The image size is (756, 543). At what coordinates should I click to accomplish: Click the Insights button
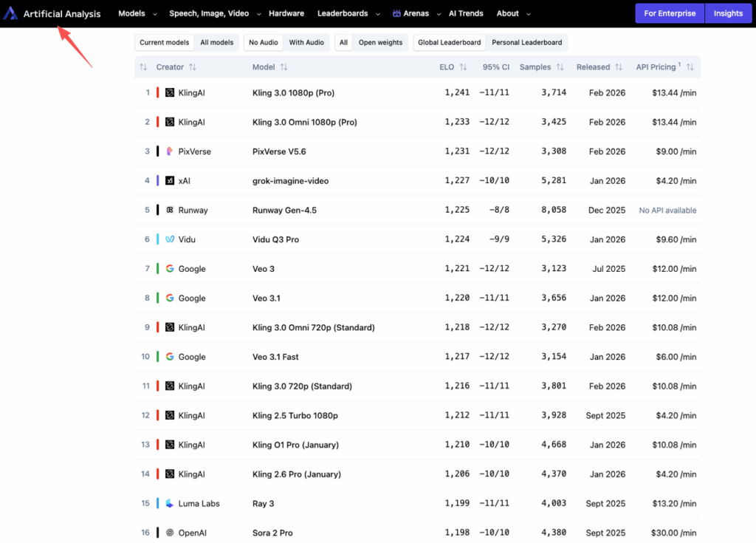(x=728, y=13)
